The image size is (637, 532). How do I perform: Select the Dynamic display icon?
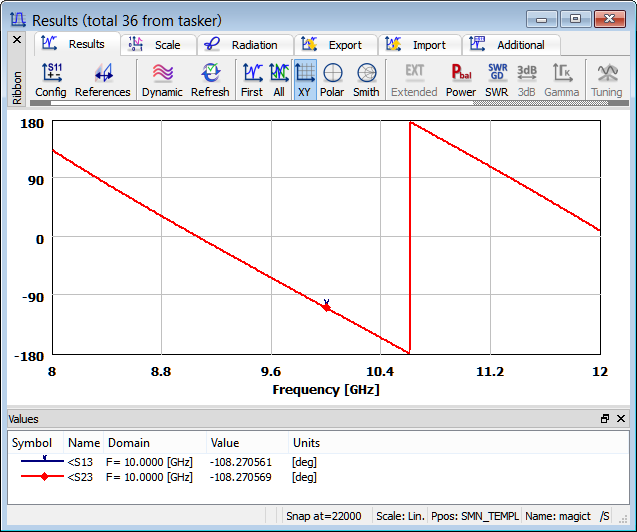coord(162,80)
